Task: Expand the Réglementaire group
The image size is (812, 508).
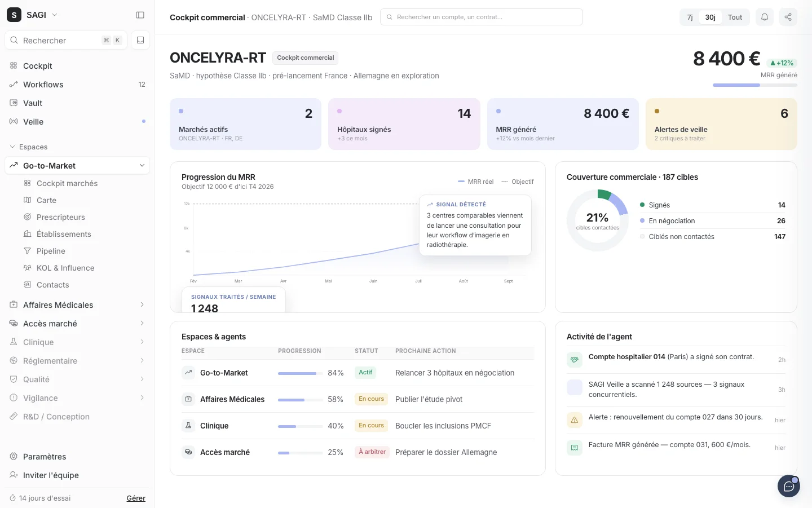Action: click(x=77, y=361)
